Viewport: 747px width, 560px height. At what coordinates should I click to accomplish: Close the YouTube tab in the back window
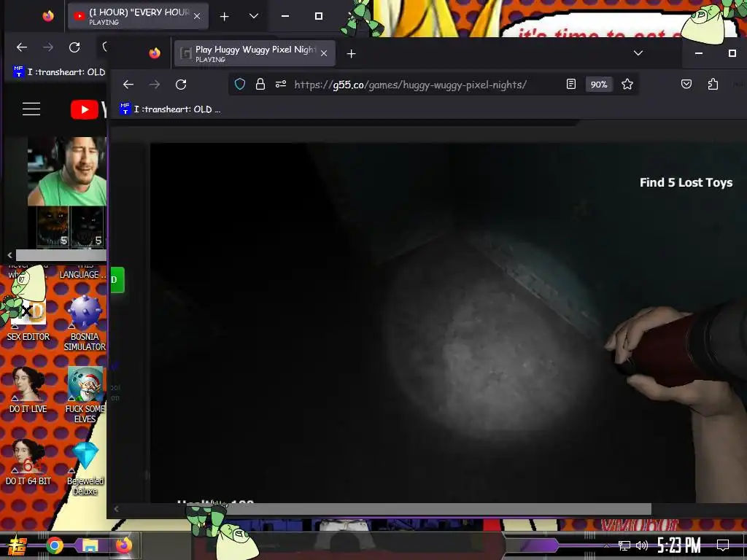click(197, 16)
